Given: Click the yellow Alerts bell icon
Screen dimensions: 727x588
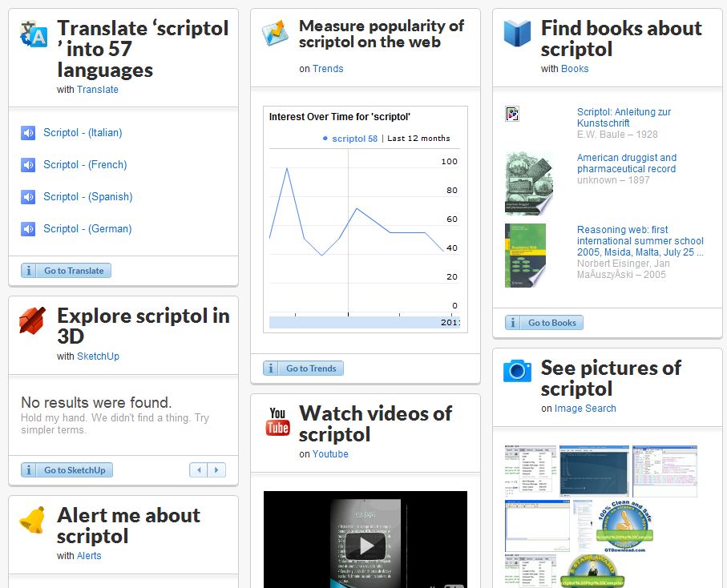Looking at the screenshot, I should [32, 520].
